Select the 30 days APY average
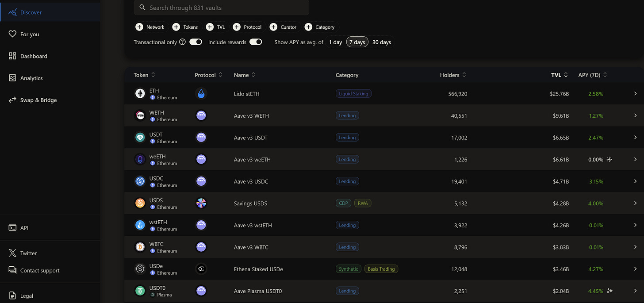Image resolution: width=644 pixels, height=303 pixels. click(381, 42)
